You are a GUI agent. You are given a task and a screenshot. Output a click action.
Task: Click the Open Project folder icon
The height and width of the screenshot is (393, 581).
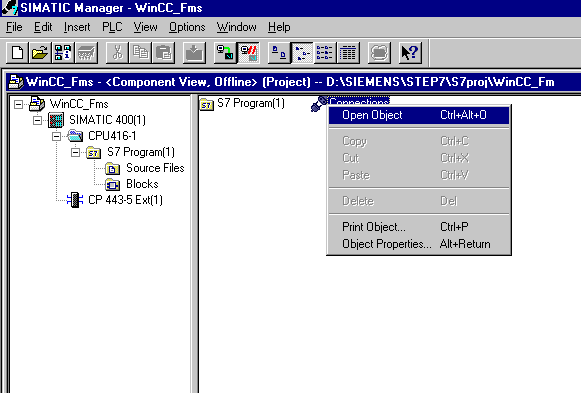click(40, 53)
